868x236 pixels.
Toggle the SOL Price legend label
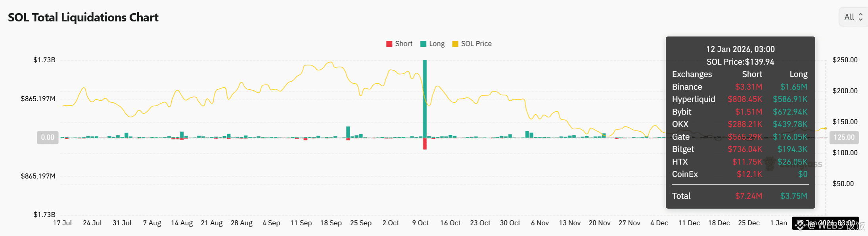tap(476, 44)
